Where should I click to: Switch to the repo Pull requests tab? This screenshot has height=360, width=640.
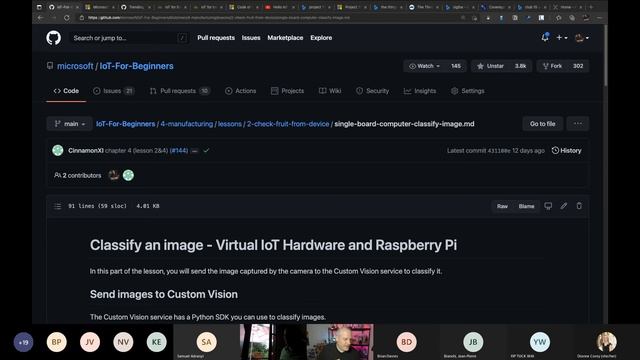tap(180, 91)
